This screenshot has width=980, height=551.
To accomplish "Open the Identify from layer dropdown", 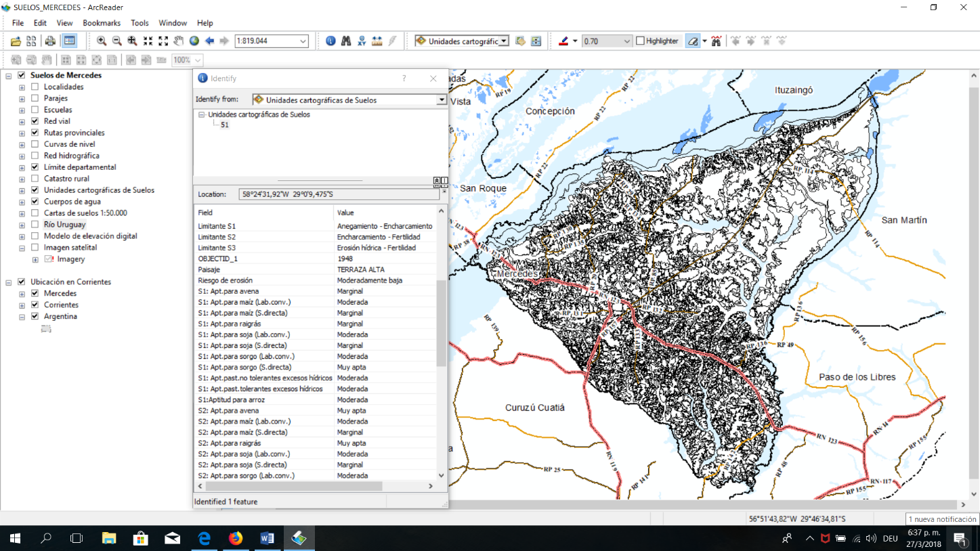I will tap(441, 100).
